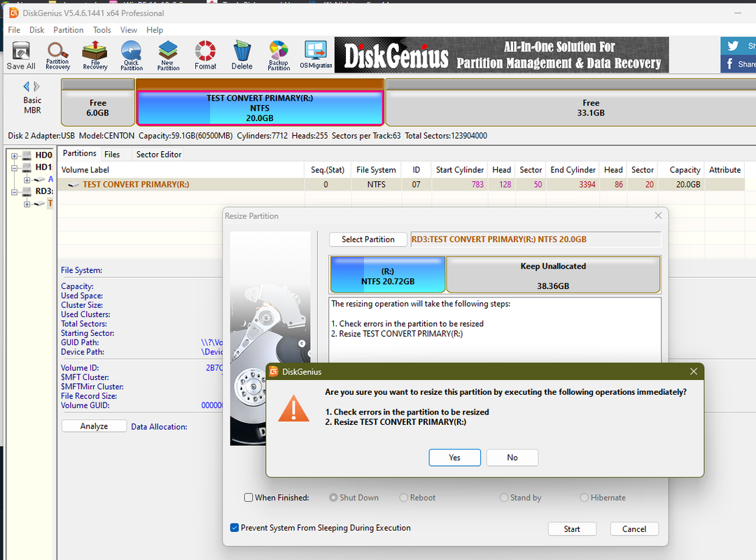Click the RD3 disk icon in the tree
This screenshot has width=756, height=560.
(27, 192)
